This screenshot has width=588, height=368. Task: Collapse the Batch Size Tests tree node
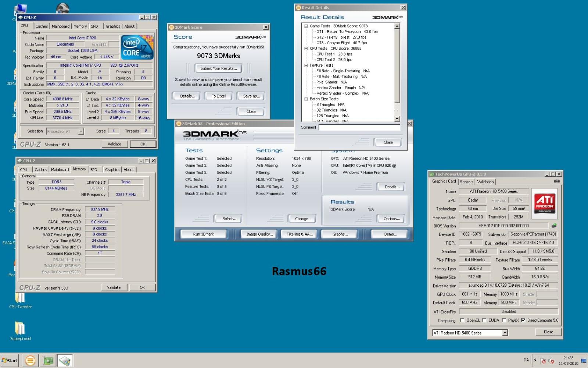click(306, 99)
